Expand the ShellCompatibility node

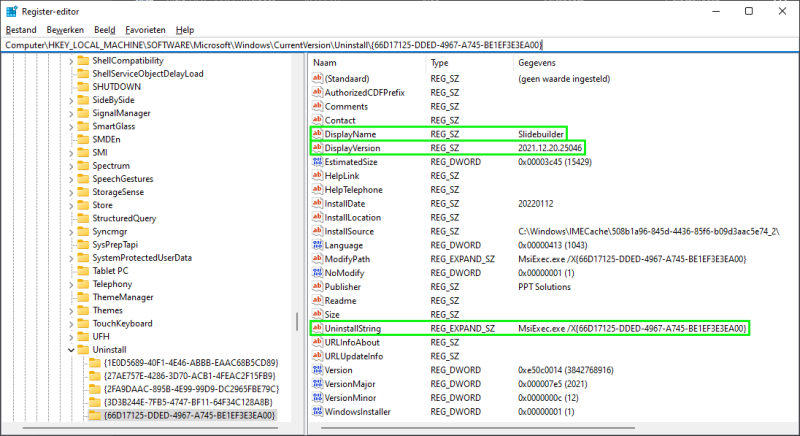tap(71, 61)
